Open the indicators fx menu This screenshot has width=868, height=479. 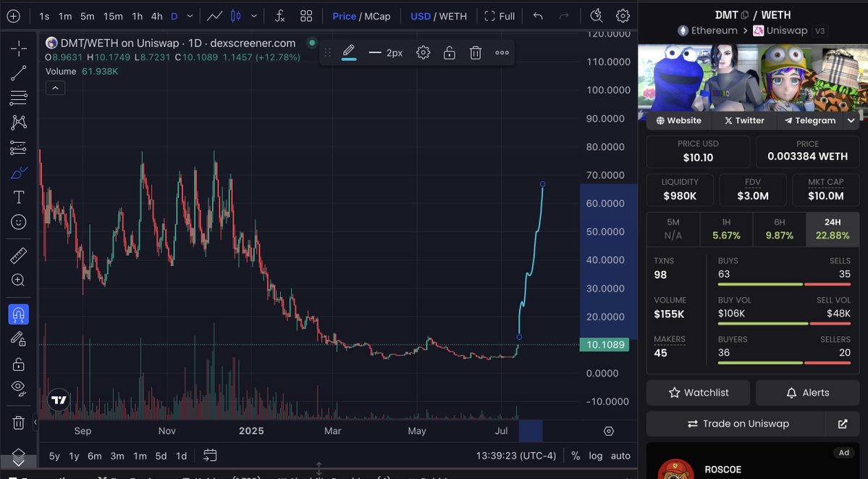[280, 16]
